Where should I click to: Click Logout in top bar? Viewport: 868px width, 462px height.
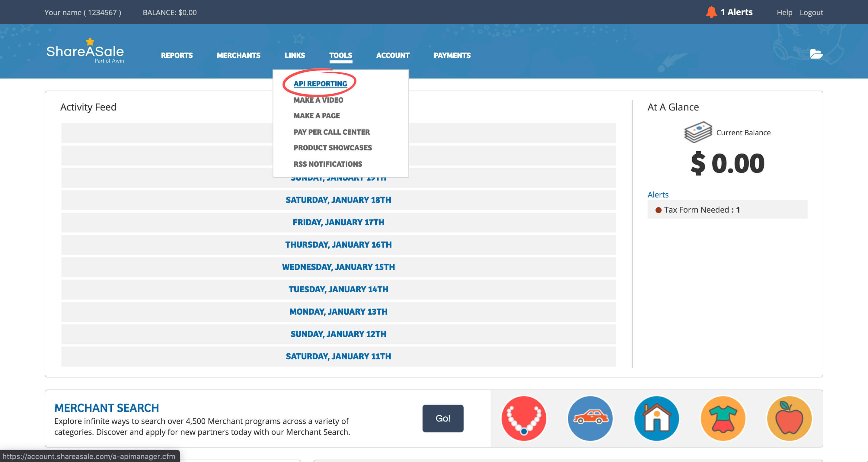coord(811,12)
